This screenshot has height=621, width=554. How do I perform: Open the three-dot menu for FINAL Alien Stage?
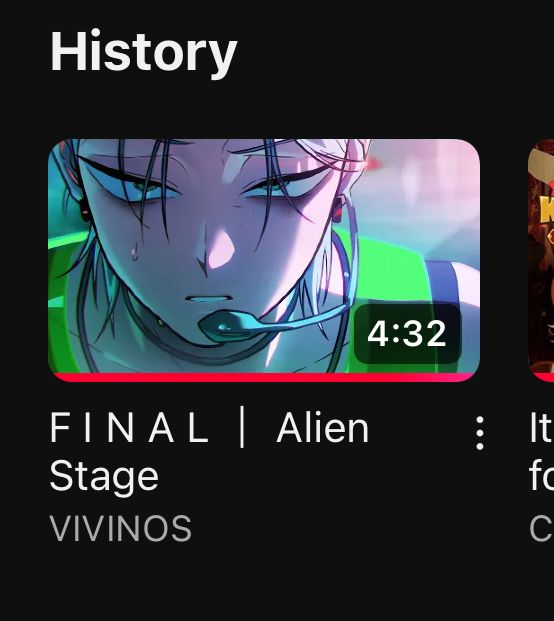pos(480,433)
